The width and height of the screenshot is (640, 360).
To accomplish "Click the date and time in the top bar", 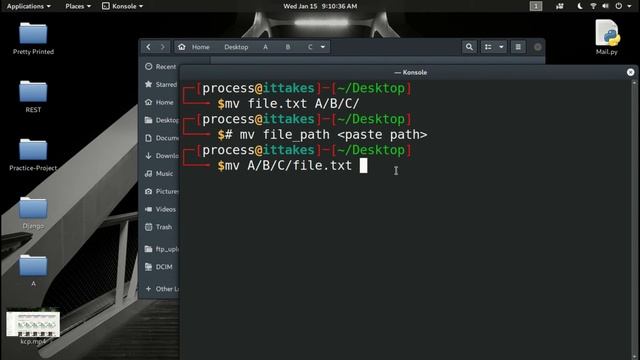I will pos(320,6).
